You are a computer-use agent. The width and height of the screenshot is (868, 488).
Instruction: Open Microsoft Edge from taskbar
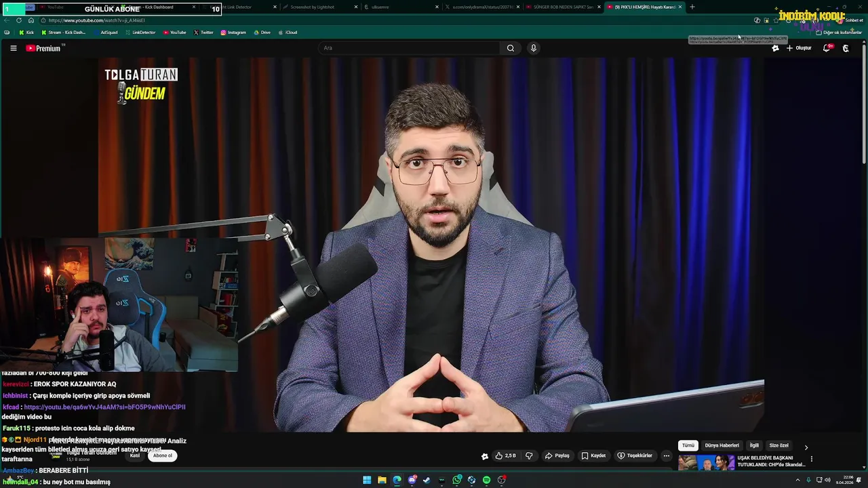point(397,480)
